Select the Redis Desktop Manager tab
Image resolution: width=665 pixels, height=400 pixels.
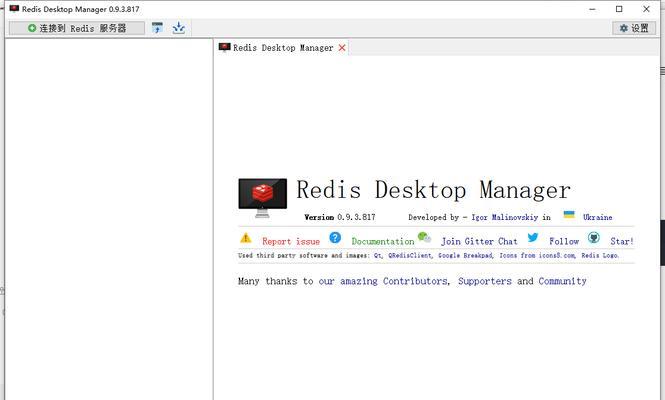click(282, 48)
